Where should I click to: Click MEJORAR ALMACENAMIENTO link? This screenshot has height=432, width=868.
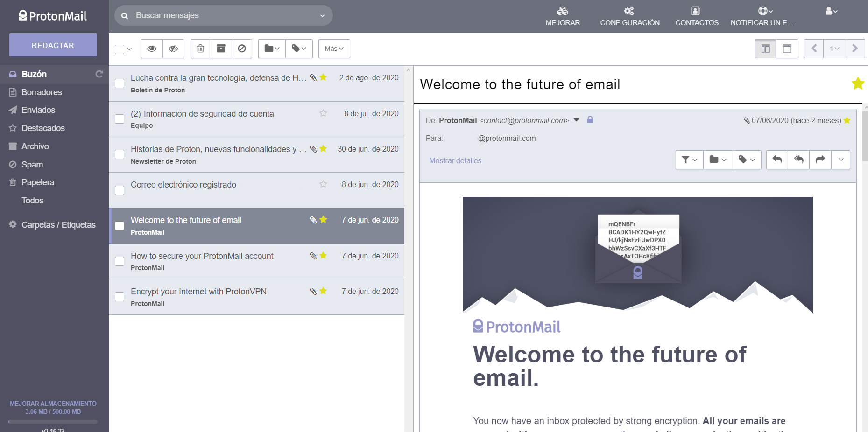tap(53, 404)
